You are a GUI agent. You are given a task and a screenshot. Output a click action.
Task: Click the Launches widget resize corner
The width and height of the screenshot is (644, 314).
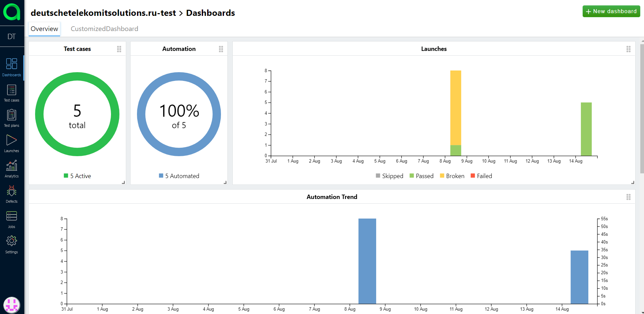click(x=633, y=182)
